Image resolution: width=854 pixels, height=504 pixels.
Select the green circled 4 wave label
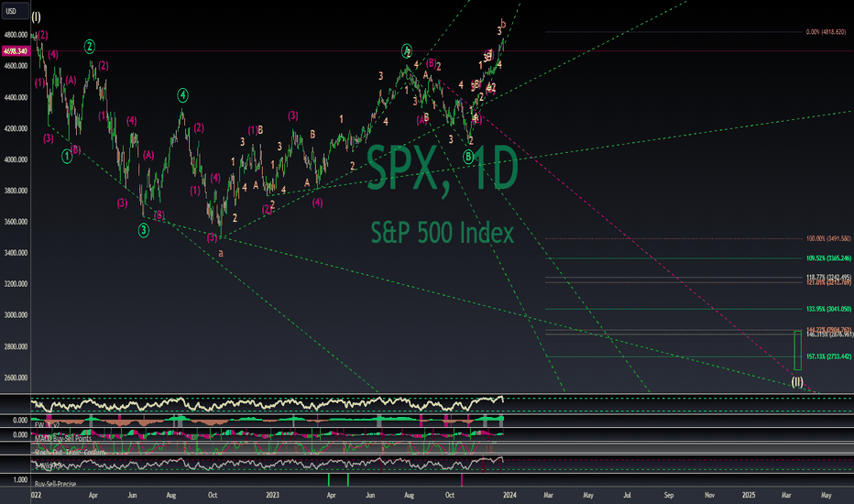(182, 95)
